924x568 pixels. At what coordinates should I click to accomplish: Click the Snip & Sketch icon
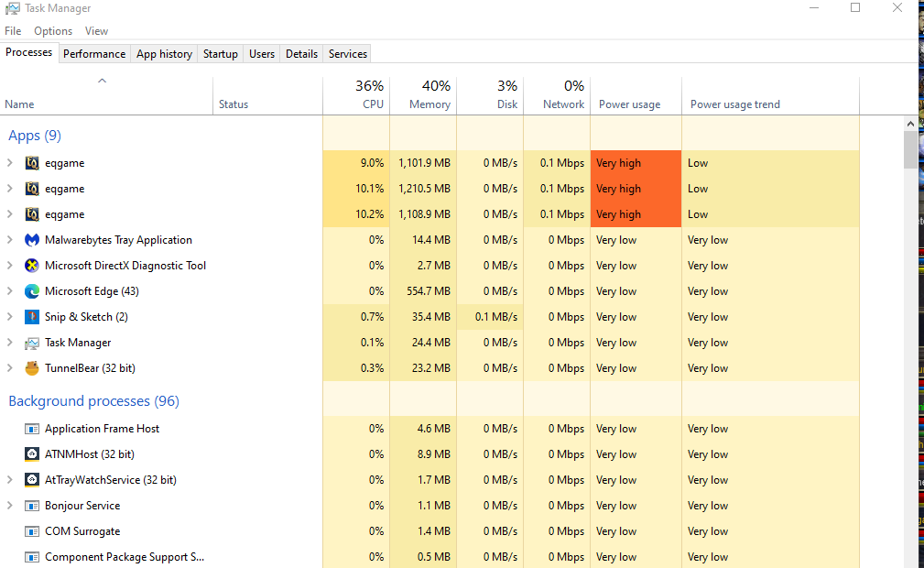click(x=32, y=317)
